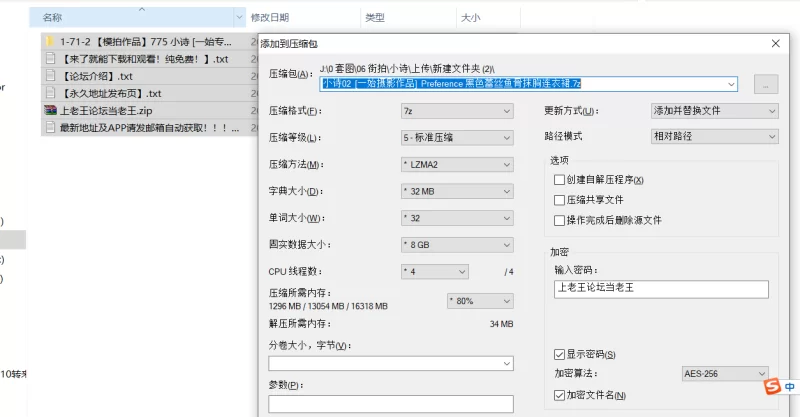Click the 上老王论坛当老王.zip archive icon
The image size is (800, 417).
(50, 110)
